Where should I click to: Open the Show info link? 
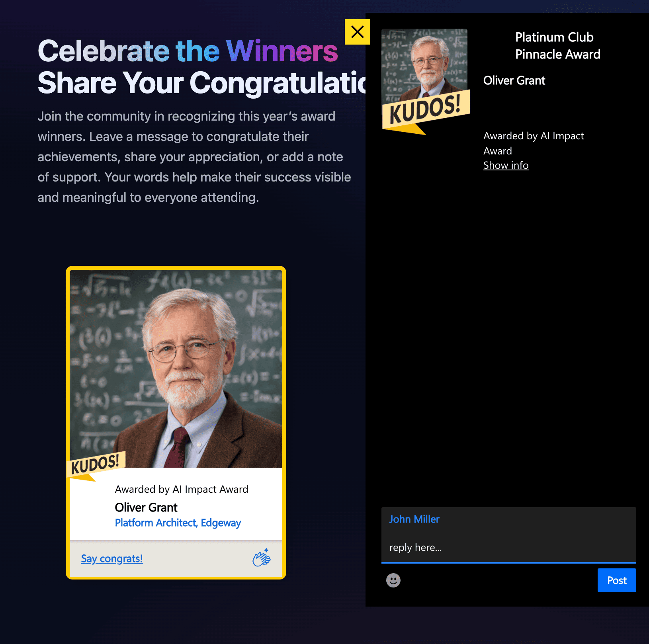(x=506, y=165)
